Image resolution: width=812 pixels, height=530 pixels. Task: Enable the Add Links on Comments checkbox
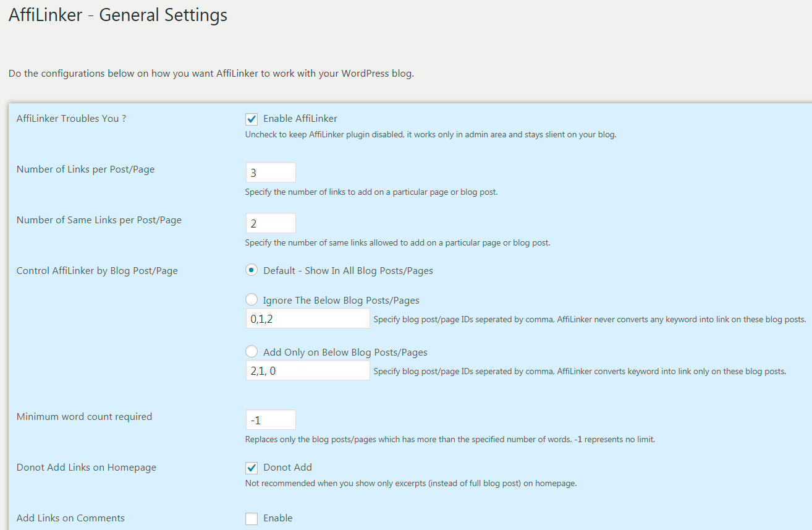[252, 519]
